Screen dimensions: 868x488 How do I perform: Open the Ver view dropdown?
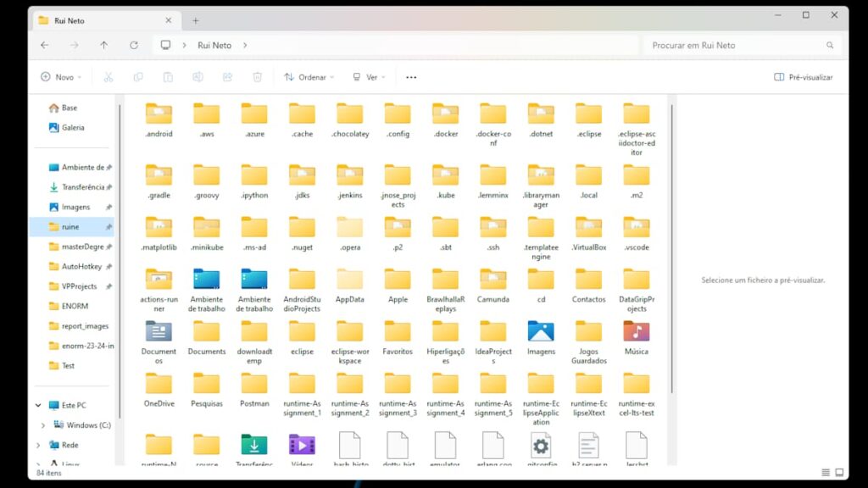369,77
